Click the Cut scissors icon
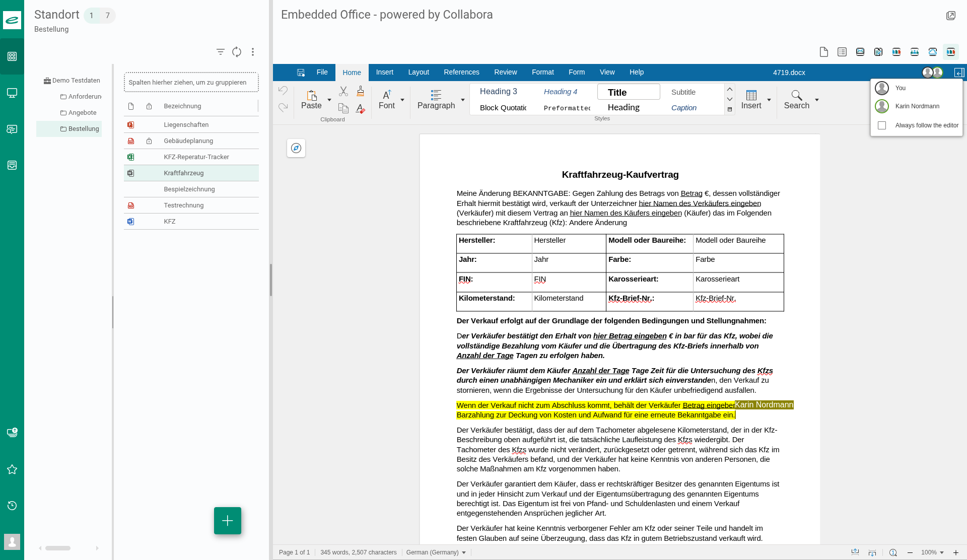The width and height of the screenshot is (967, 560). [x=343, y=91]
